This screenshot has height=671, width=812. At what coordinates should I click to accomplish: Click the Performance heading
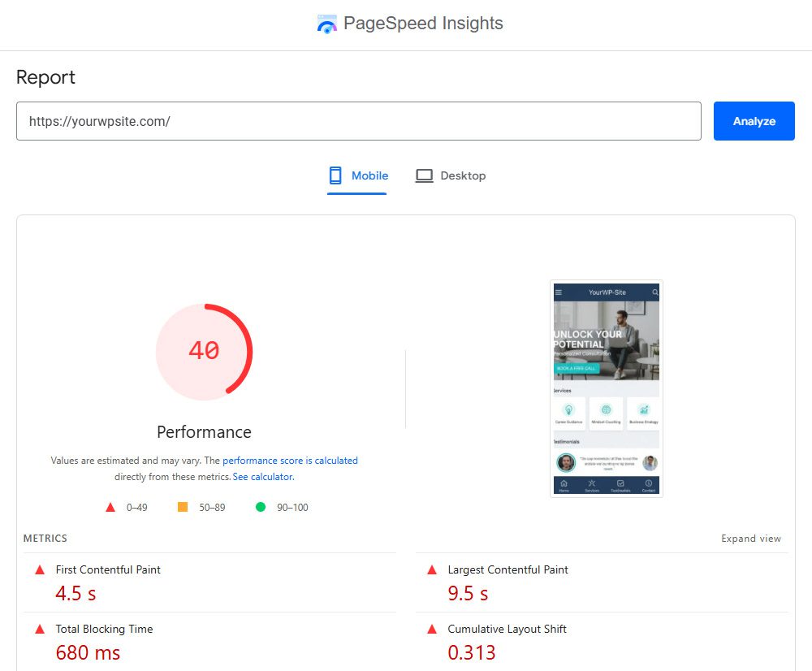point(204,432)
